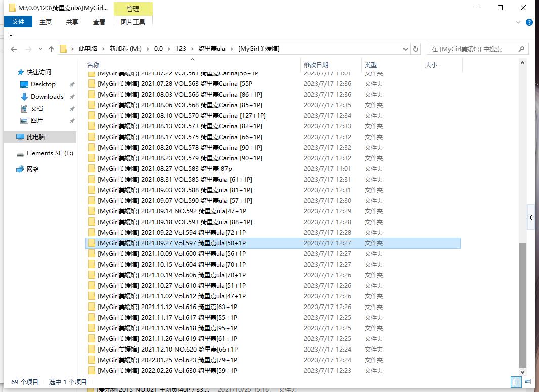The width and height of the screenshot is (539, 392).
Task: Expand chevron after 新加卷 (M:) breadcrumb
Action: (148, 49)
